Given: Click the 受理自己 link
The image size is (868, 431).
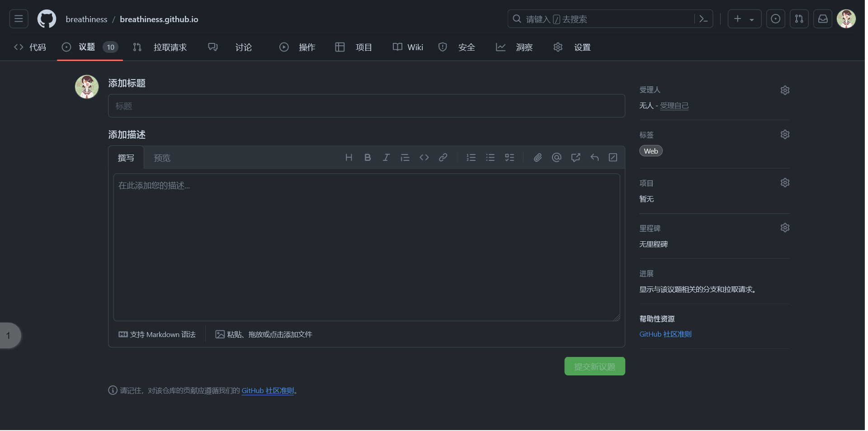Looking at the screenshot, I should click(x=674, y=105).
